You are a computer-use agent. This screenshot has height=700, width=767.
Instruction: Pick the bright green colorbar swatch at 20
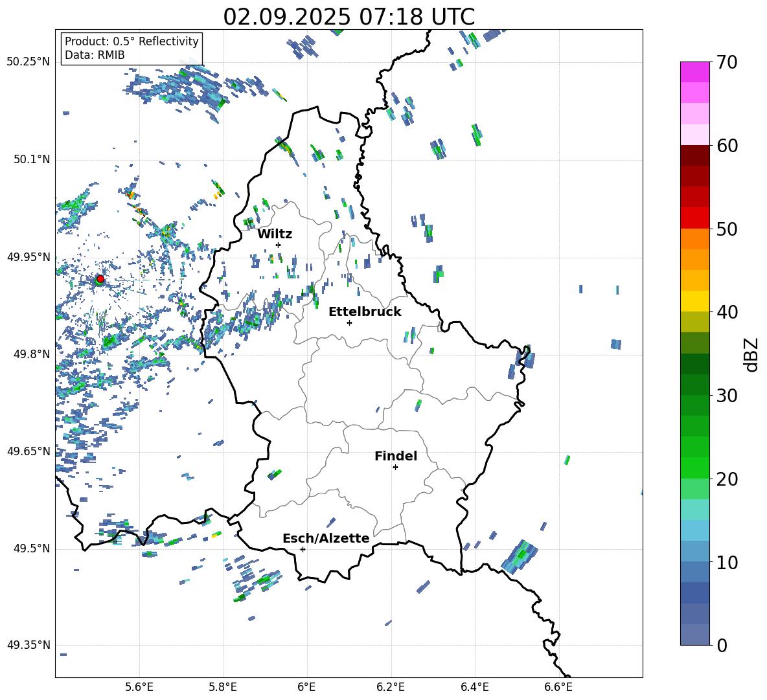pyautogui.click(x=695, y=468)
